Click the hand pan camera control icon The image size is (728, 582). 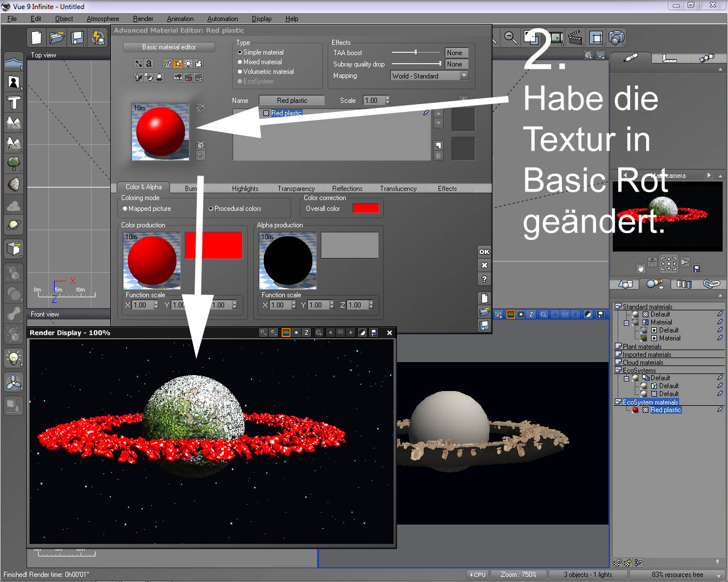pos(641,268)
